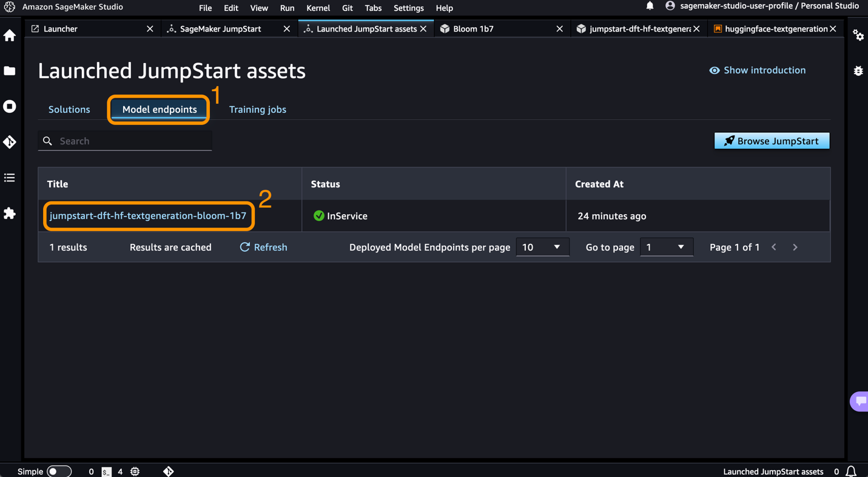Open the Git sidebar panel icon

(10, 142)
